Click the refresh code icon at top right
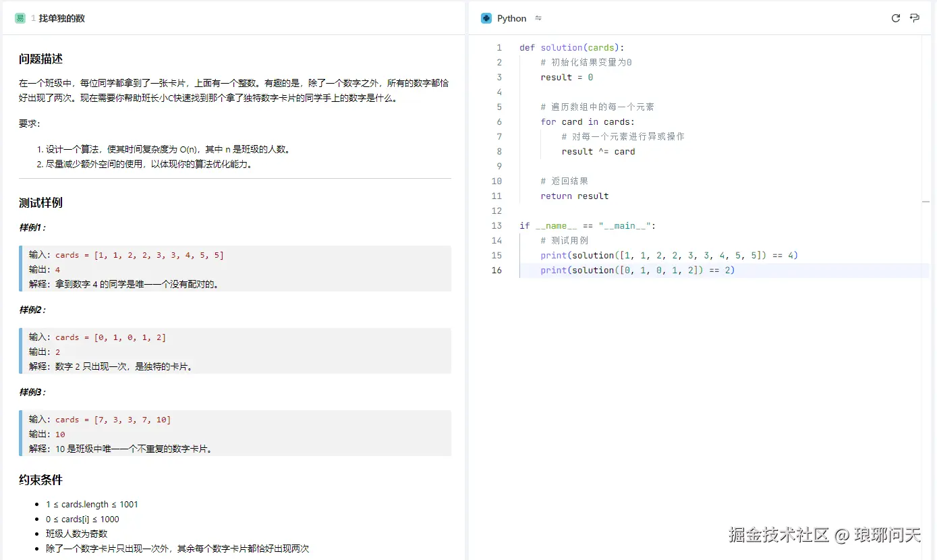Screen dimensions: 937x560 pyautogui.click(x=896, y=18)
